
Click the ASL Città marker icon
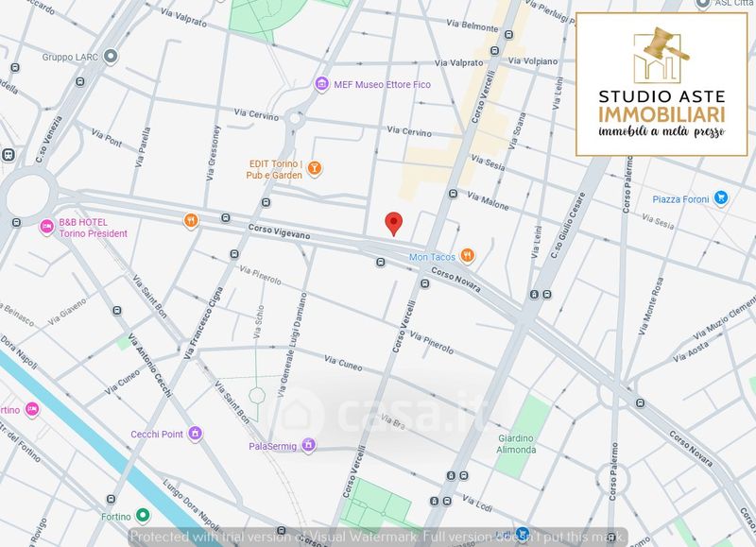pos(701,4)
